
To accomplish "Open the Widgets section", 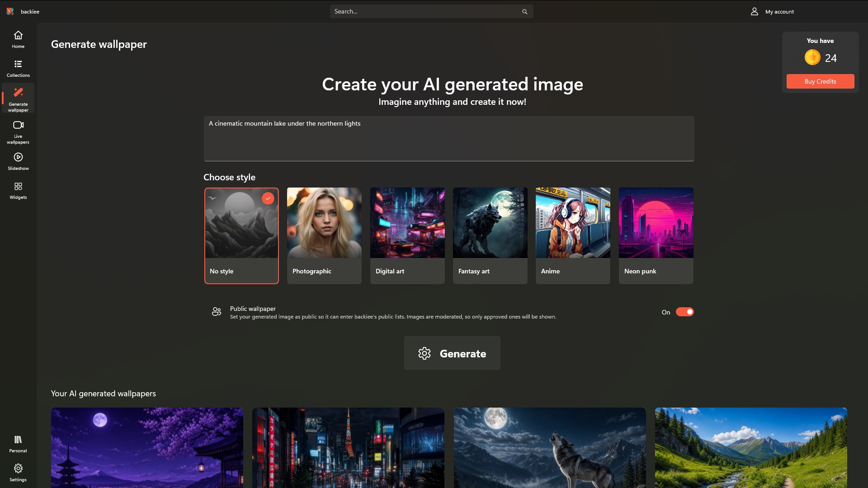I will [18, 190].
